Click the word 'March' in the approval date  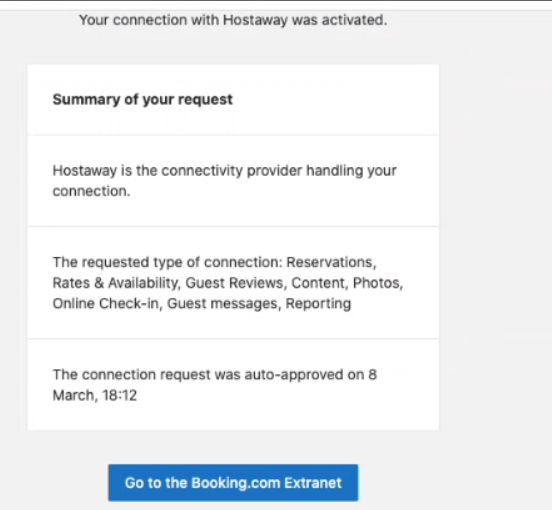(75, 395)
